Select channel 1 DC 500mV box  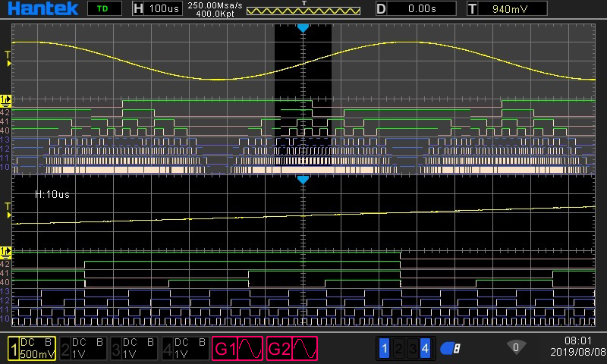pos(32,348)
